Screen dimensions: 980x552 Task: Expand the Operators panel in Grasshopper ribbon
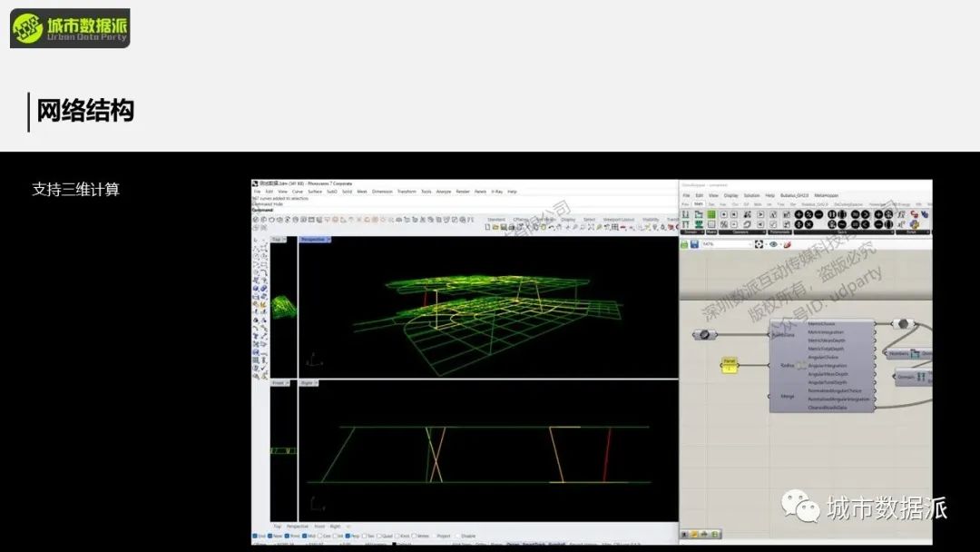[x=742, y=232]
